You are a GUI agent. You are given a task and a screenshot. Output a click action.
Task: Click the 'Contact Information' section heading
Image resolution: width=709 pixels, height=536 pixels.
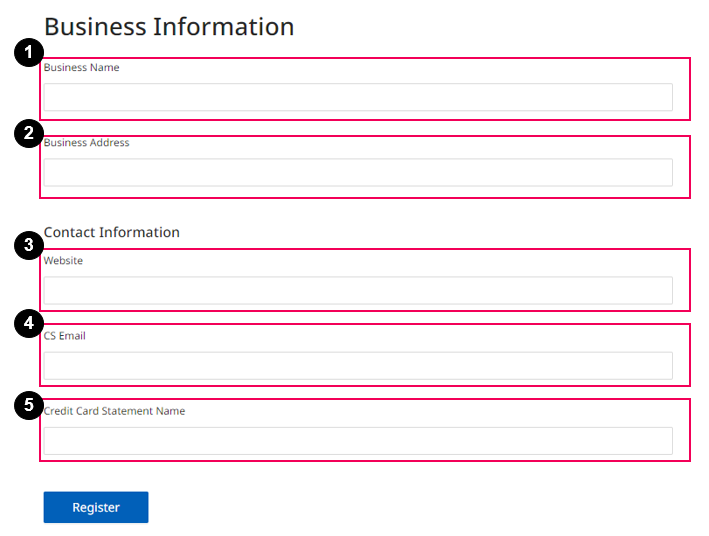click(112, 232)
